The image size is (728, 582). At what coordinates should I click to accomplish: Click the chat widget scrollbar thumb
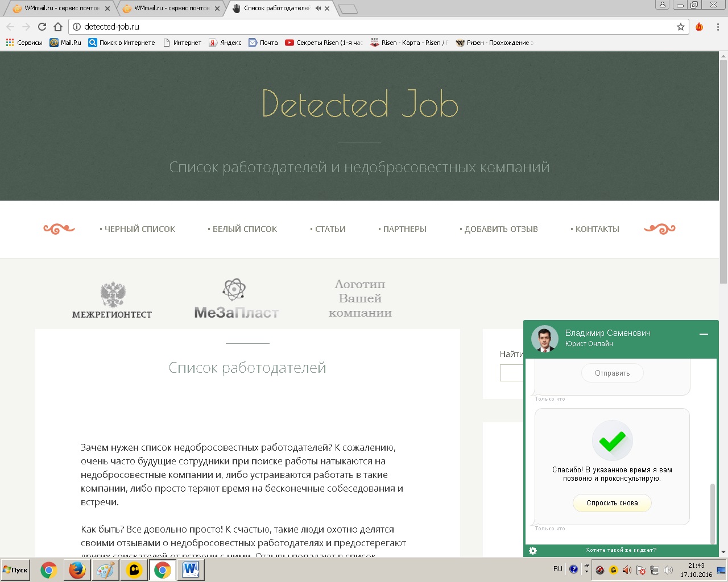click(713, 513)
